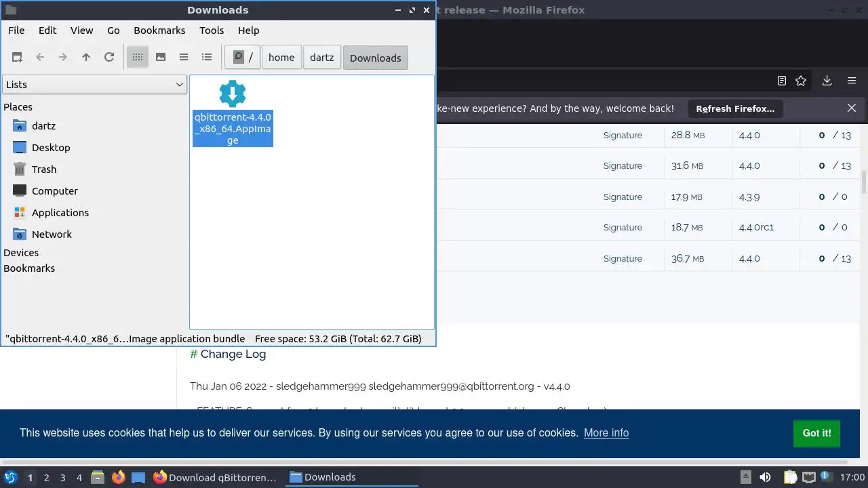The width and height of the screenshot is (868, 488).
Task: Dismiss the Firefox refresh notification bar
Action: coord(852,108)
